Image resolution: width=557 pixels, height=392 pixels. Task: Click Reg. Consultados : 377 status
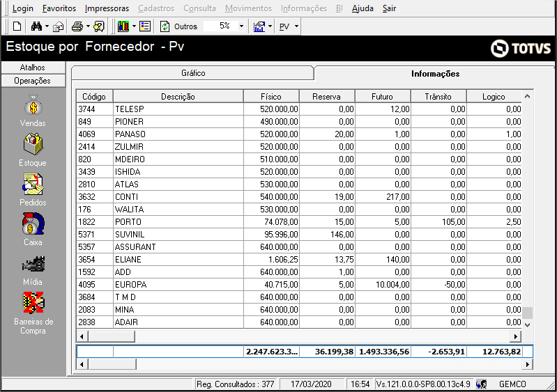pos(236,384)
